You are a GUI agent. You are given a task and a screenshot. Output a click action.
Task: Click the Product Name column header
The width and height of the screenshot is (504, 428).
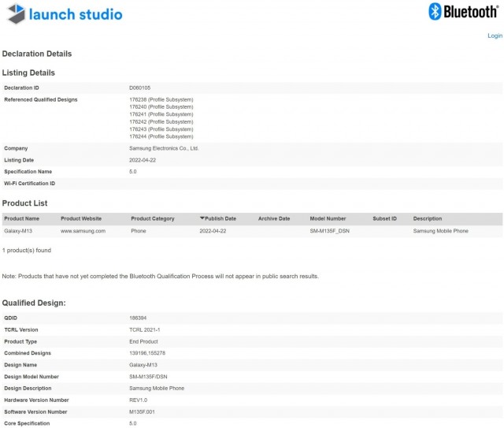click(21, 218)
